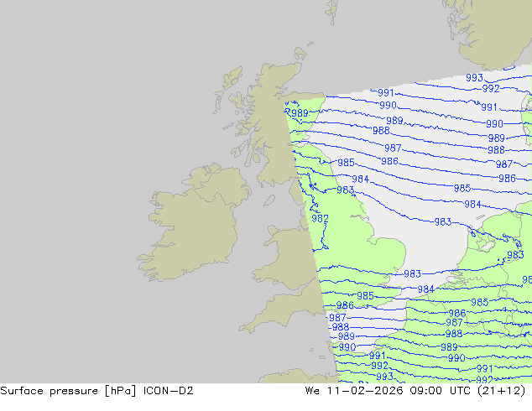Click the '989' isobar label over eastern Scotland
This screenshot has height=411, width=532.
[x=300, y=112]
